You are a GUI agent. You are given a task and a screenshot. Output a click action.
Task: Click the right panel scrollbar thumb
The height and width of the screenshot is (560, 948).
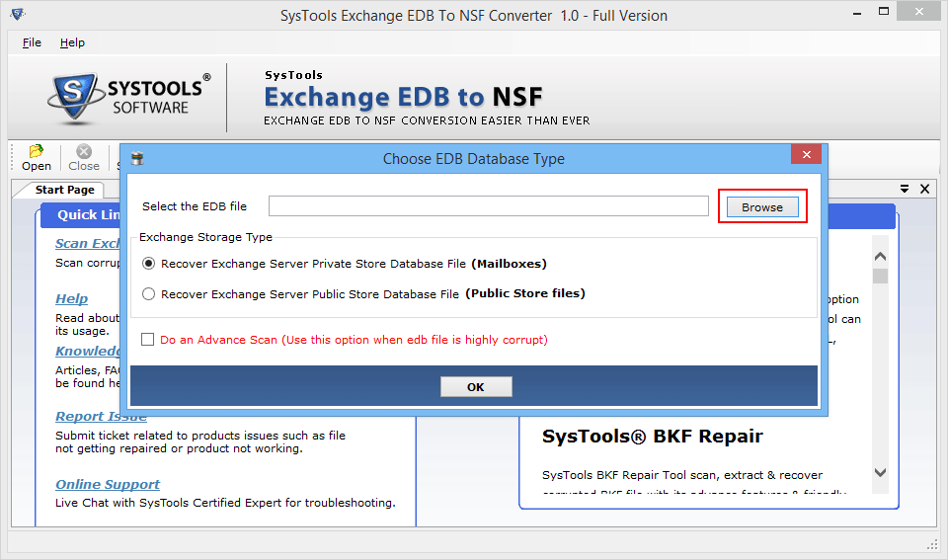click(880, 276)
